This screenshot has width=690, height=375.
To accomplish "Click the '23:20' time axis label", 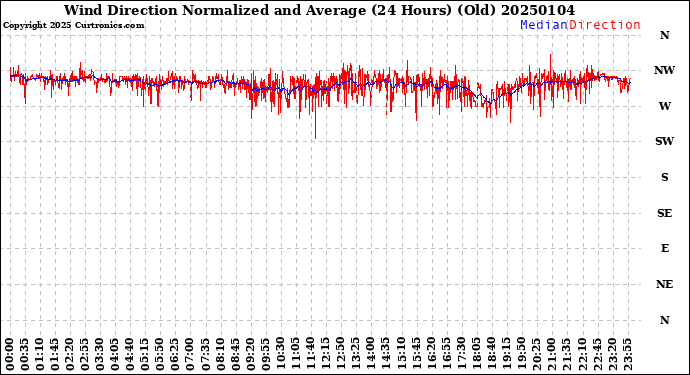I will click(612, 354).
